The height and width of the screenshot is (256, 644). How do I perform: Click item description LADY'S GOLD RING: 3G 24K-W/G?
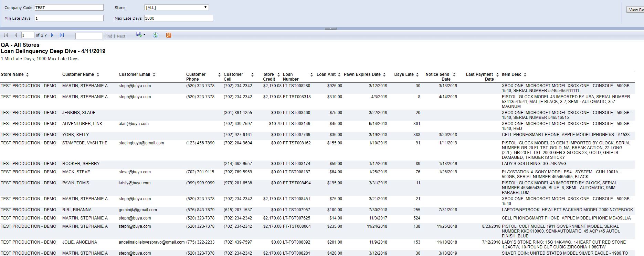[534, 164]
